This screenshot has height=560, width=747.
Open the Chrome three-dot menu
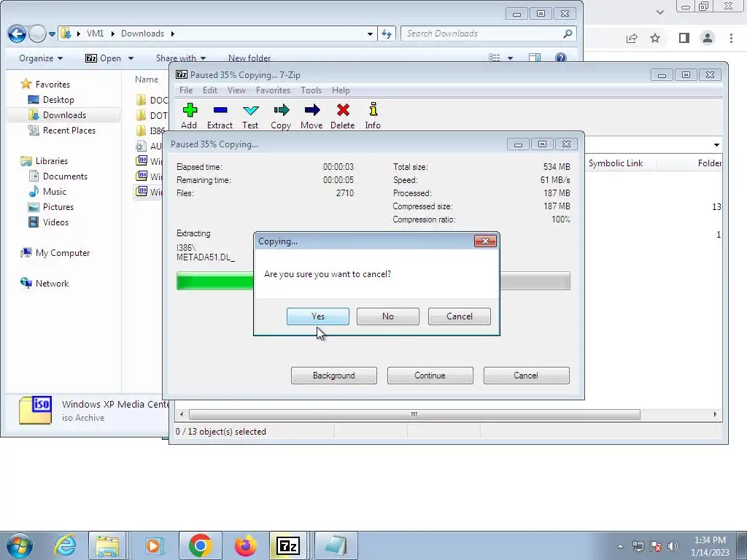[731, 38]
